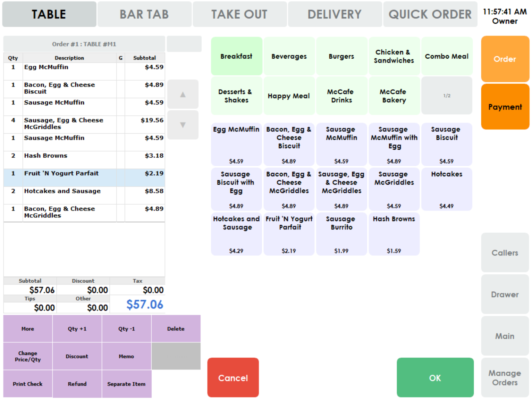The height and width of the screenshot is (399, 532).
Task: Open the Combo Meal category
Action: click(447, 56)
